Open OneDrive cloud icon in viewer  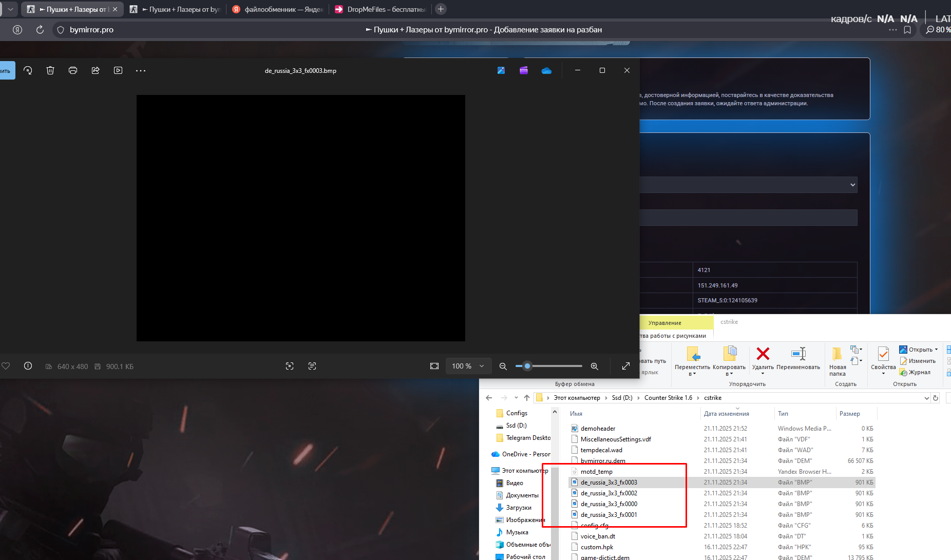pos(546,70)
